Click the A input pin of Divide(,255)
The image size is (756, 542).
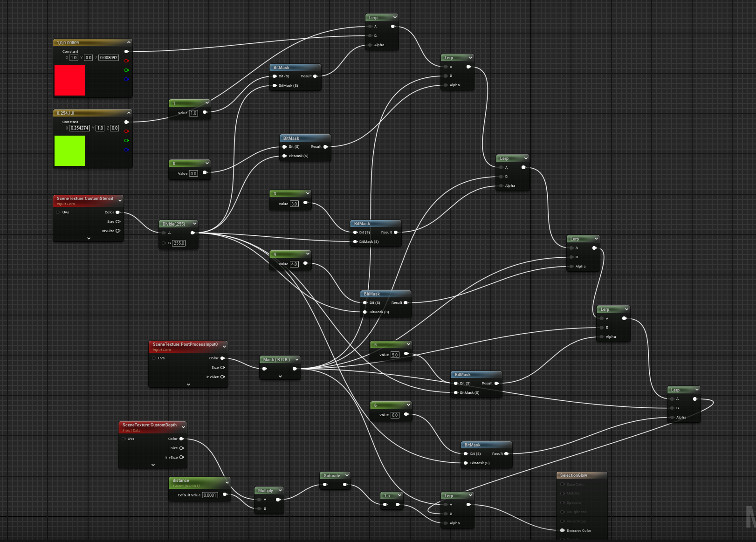click(164, 233)
